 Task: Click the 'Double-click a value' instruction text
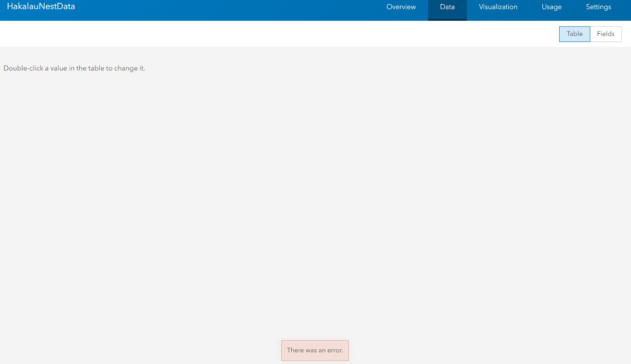point(74,68)
